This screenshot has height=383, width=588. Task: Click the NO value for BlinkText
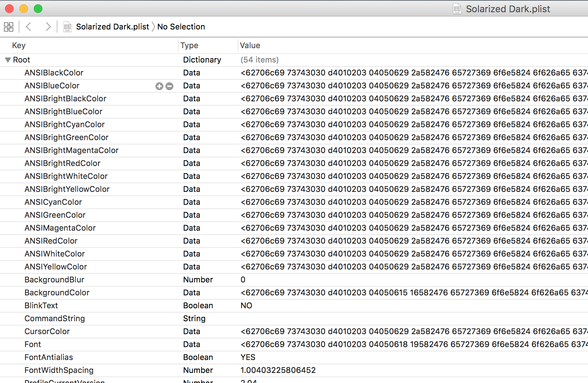(x=246, y=305)
